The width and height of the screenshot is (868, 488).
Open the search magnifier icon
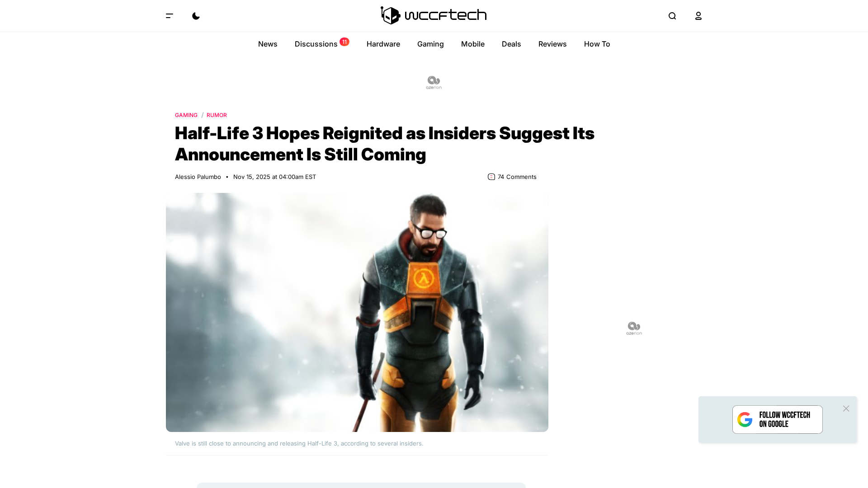pos(672,16)
